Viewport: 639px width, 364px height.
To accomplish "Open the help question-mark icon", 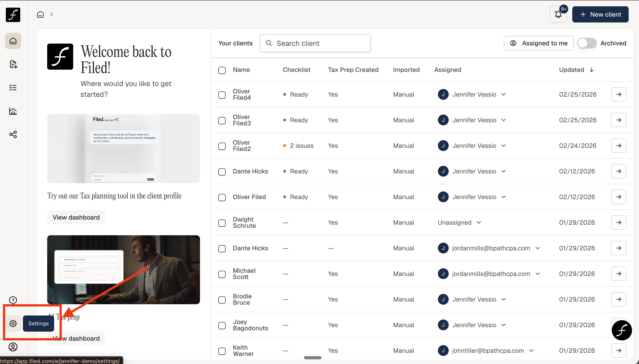I will pyautogui.click(x=13, y=300).
